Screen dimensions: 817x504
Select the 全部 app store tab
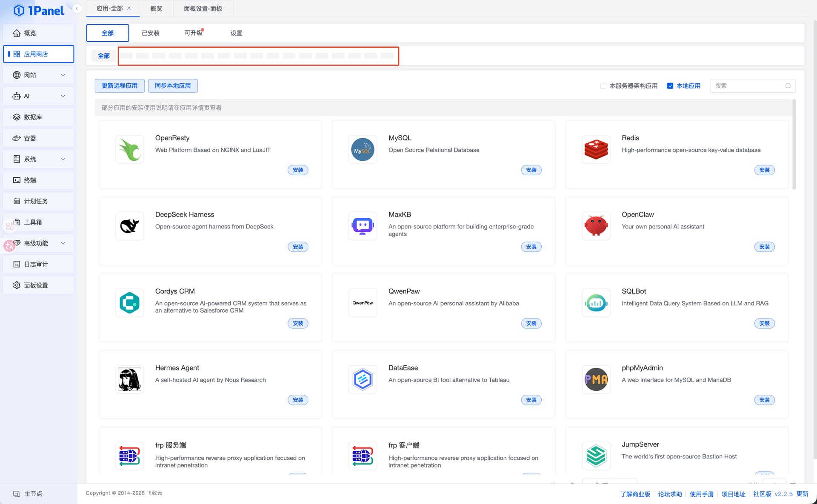(x=108, y=33)
